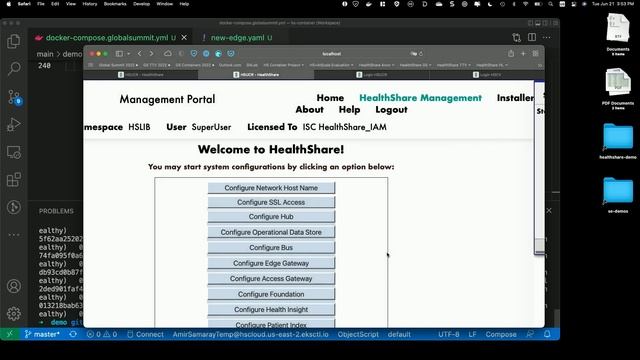Click Configure Hub button
The image size is (640, 360).
coord(271,216)
